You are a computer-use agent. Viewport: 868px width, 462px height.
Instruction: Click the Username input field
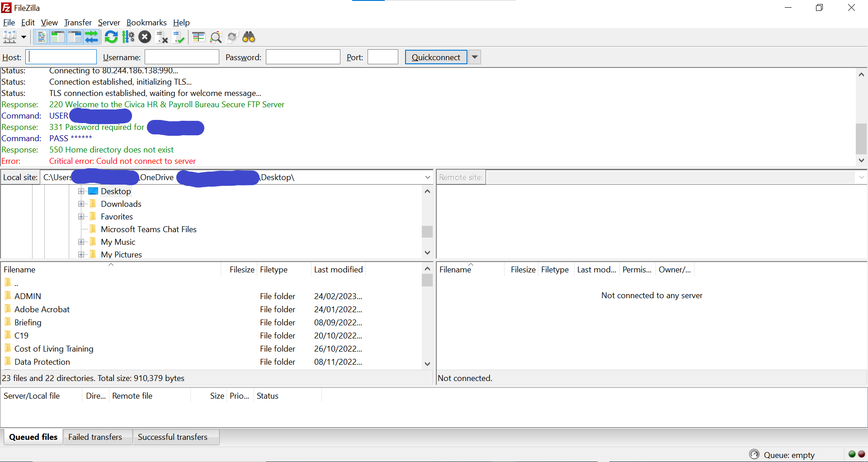[182, 57]
